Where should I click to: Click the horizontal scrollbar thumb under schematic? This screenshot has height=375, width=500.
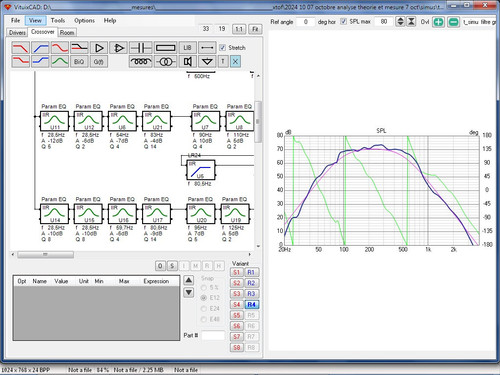point(46,255)
